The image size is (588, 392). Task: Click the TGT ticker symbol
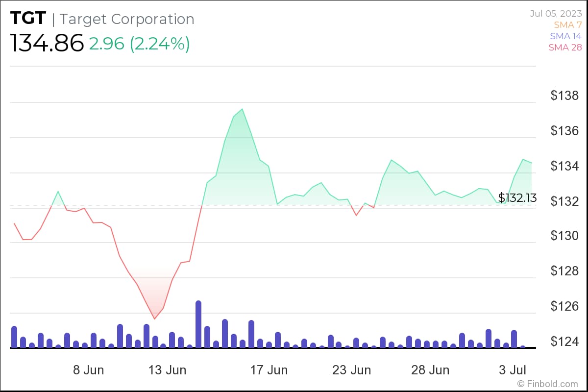coord(28,19)
